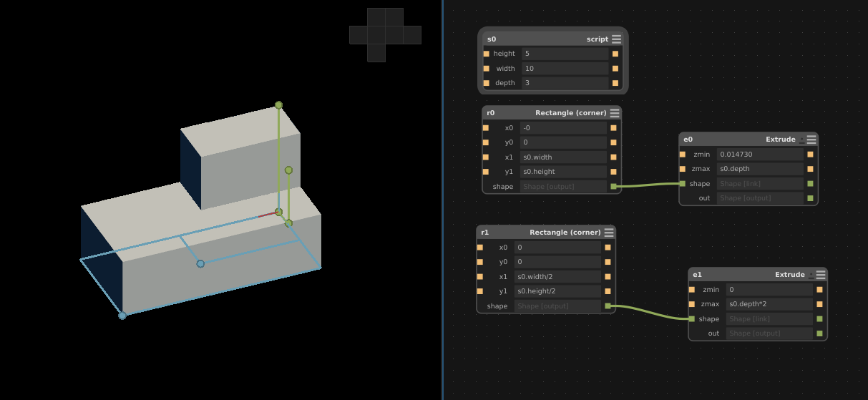Open the r1 Rectangle node menu icon
The image size is (868, 400).
click(x=609, y=233)
